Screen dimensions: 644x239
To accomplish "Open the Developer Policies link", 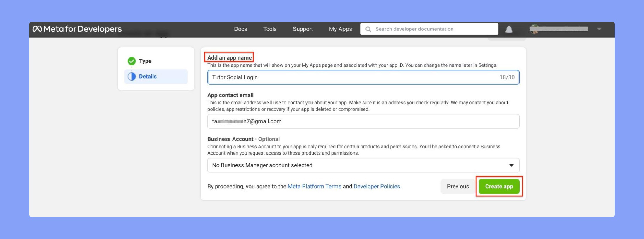I will pyautogui.click(x=377, y=186).
